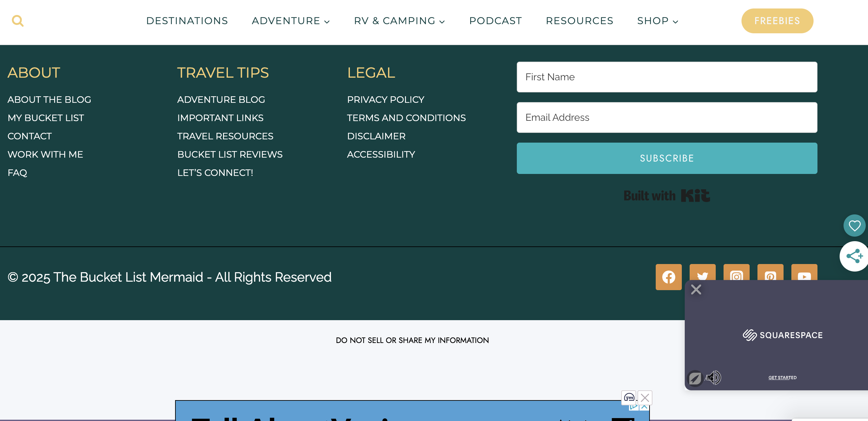Click the search magnifier icon
This screenshot has width=868, height=421.
[18, 21]
